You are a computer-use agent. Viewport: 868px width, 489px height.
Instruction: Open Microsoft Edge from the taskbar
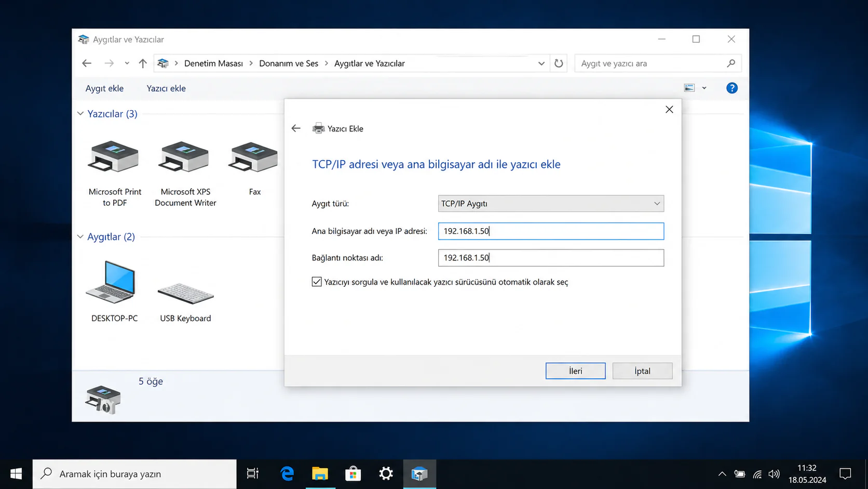[287, 473]
